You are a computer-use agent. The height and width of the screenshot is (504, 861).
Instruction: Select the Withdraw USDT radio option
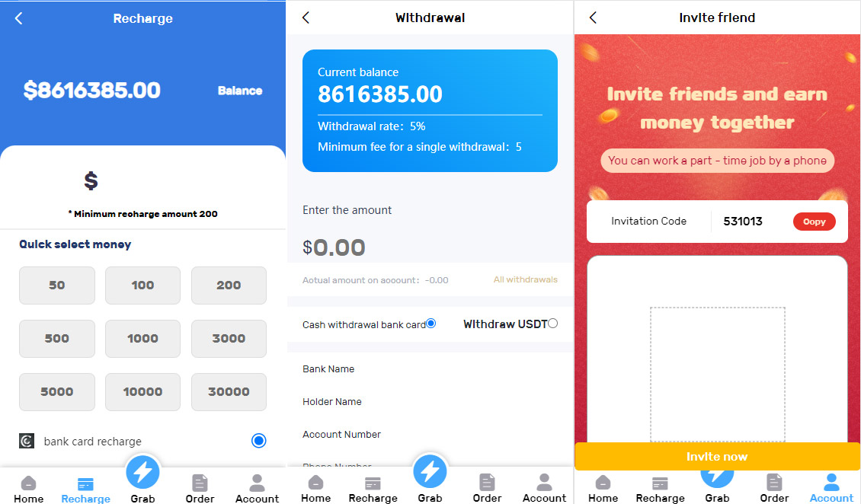[553, 324]
